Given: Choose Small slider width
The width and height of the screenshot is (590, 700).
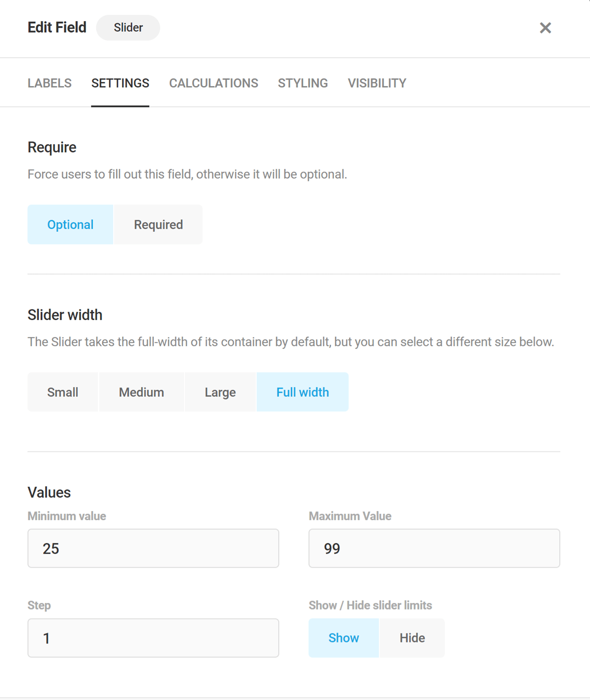Looking at the screenshot, I should (62, 392).
